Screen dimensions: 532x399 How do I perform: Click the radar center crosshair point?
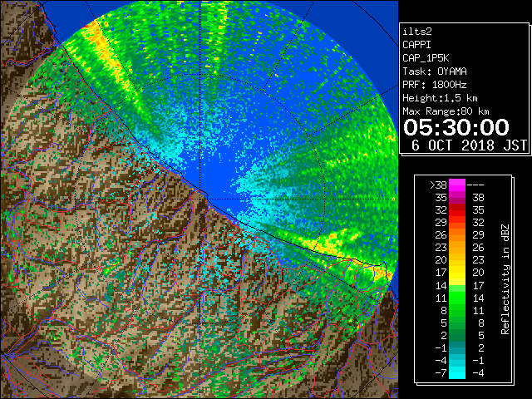click(201, 199)
